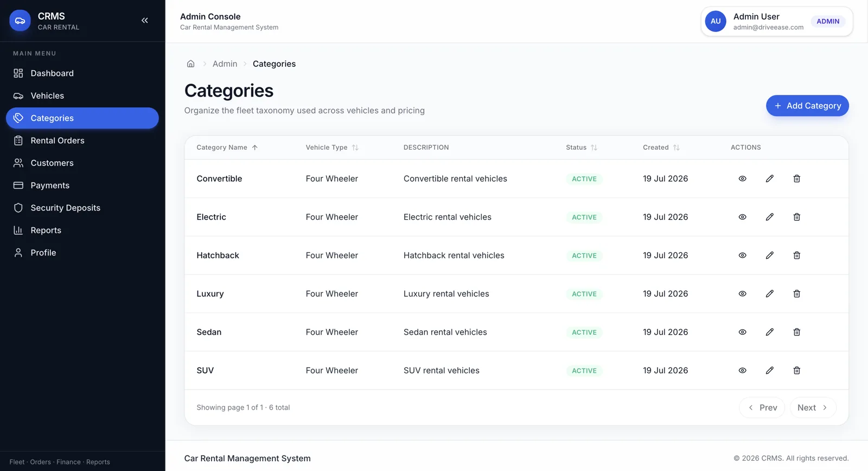Go to the Next page
Screen dimensions: 868x471
[813, 408]
